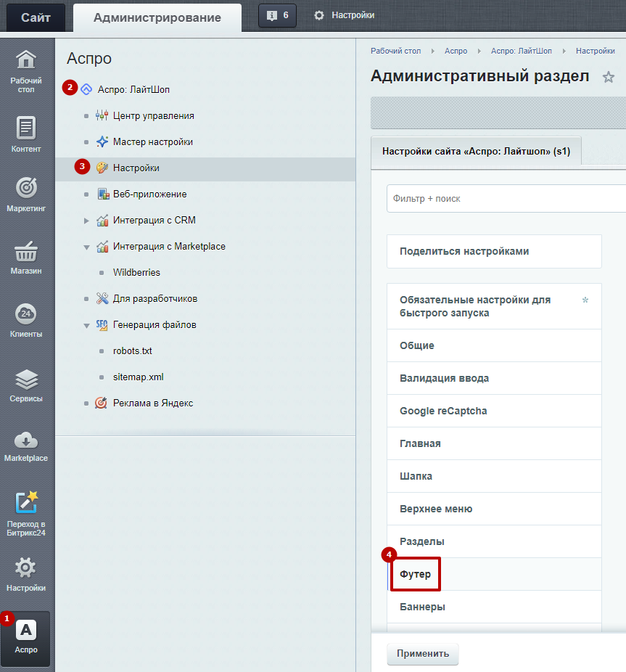Select the Центр управления tree item
The width and height of the screenshot is (626, 672).
point(153,115)
